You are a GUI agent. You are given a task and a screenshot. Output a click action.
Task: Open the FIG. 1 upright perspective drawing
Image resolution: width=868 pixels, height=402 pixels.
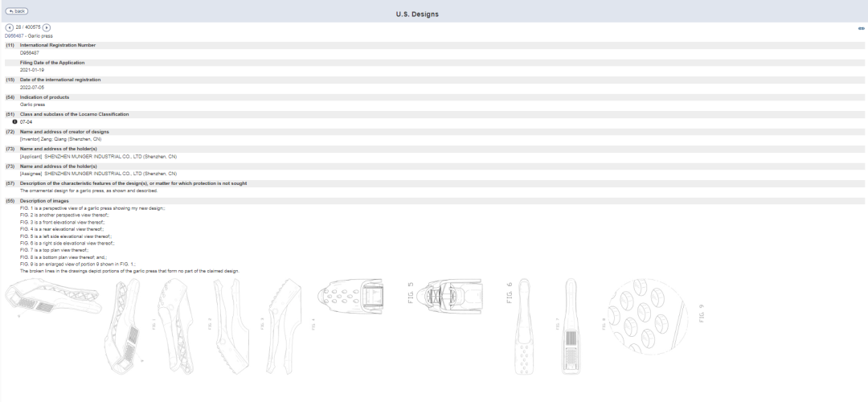[x=131, y=326]
